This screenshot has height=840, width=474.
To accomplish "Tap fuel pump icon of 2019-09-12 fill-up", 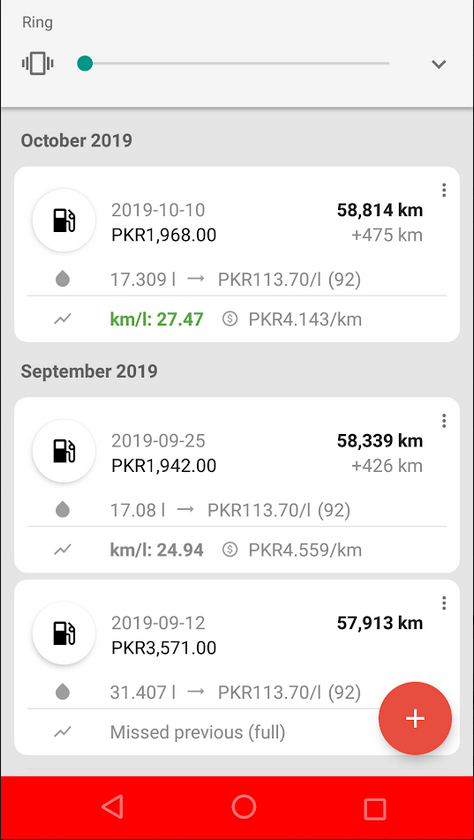I will (64, 633).
